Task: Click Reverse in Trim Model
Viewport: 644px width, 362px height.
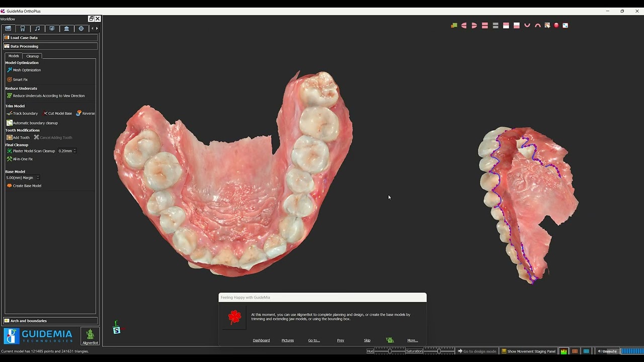Action: click(x=85, y=113)
